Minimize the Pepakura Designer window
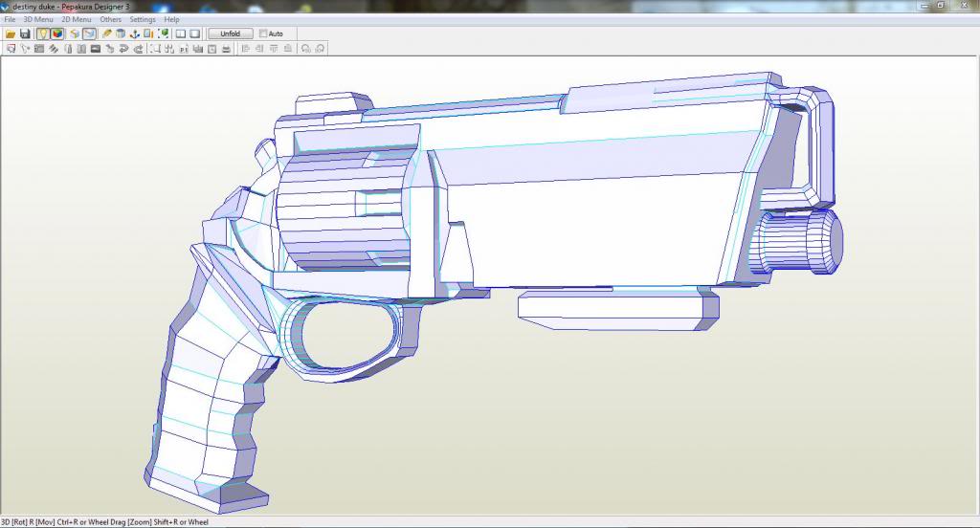Screen dimensions: 980x528 pyautogui.click(x=925, y=6)
